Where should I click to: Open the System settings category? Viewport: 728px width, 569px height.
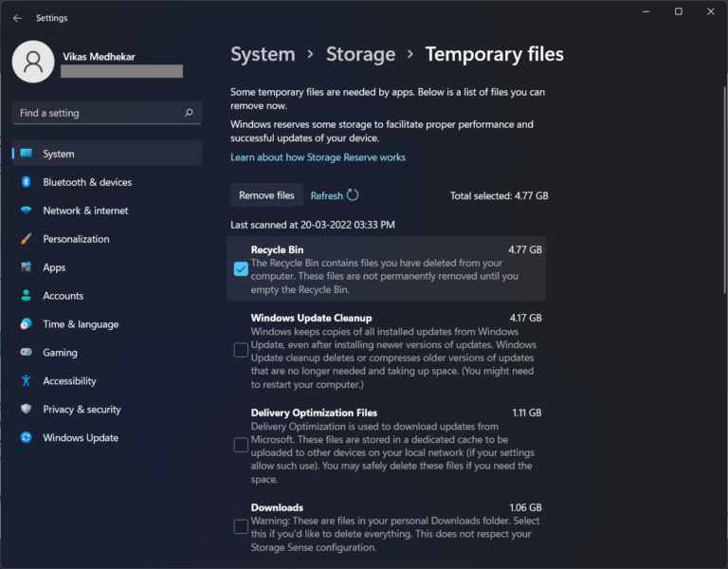[x=107, y=154]
